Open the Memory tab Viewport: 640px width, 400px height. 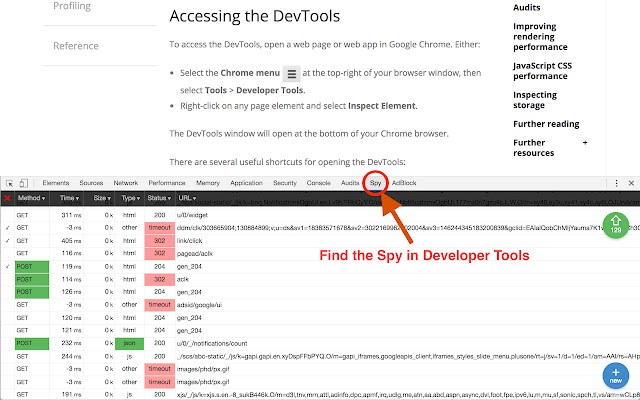pyautogui.click(x=208, y=183)
